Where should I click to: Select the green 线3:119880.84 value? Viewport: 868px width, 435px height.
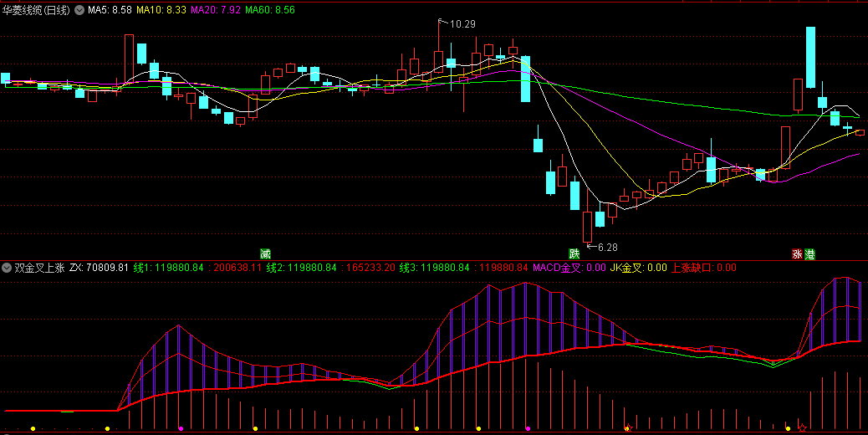(x=435, y=268)
